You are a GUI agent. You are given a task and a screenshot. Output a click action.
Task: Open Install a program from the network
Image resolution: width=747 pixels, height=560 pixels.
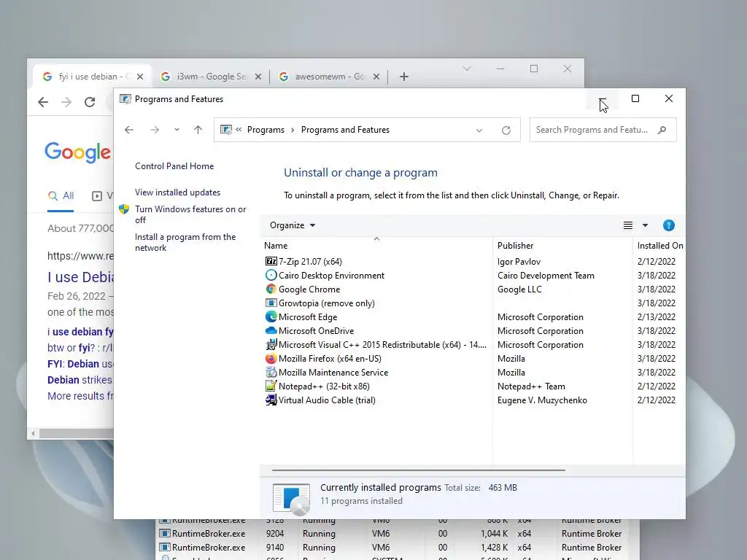click(185, 242)
